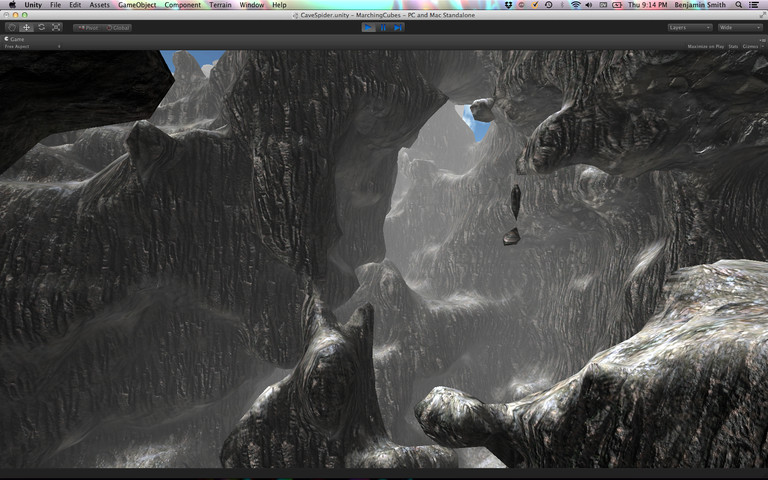
Task: Select the Rotate tool
Action: pos(41,27)
